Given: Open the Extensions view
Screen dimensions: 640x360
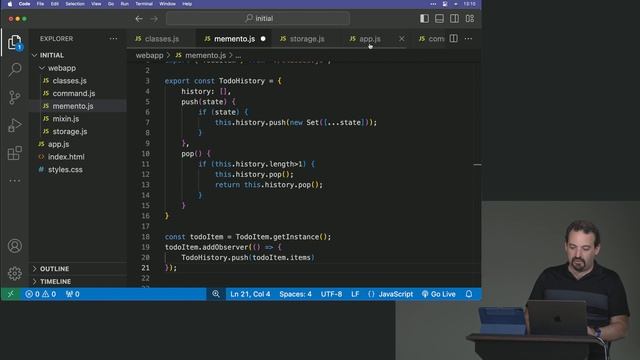Looking at the screenshot, I should coord(15,153).
